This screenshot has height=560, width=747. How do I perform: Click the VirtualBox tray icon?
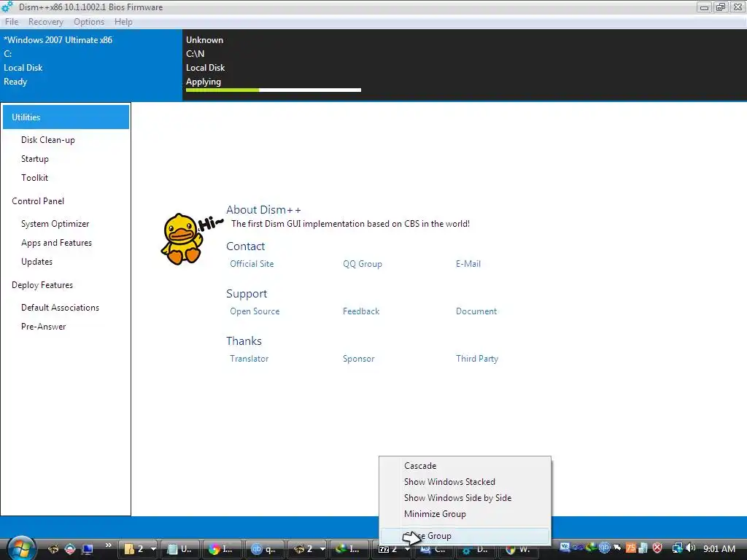[565, 548]
